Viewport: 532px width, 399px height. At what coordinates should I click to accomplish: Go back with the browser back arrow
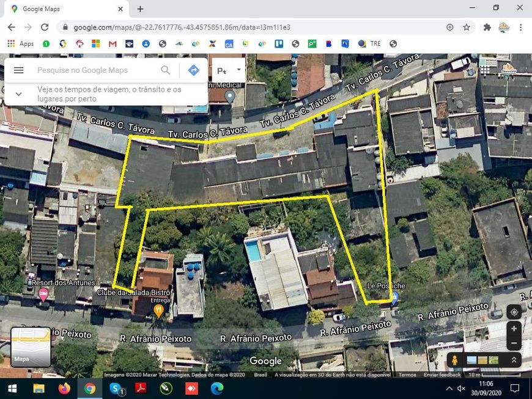11,27
